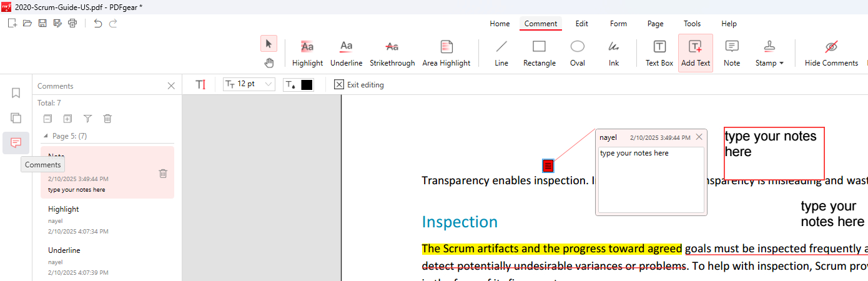Open the 12 pt font size dropdown

pyautogui.click(x=249, y=84)
